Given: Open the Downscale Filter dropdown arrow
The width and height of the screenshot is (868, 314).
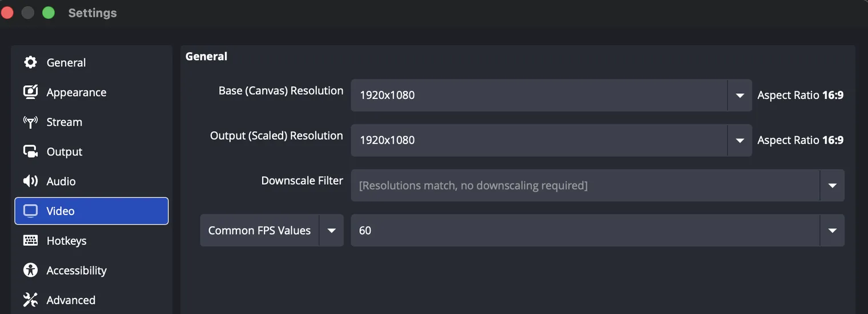Looking at the screenshot, I should pyautogui.click(x=832, y=185).
